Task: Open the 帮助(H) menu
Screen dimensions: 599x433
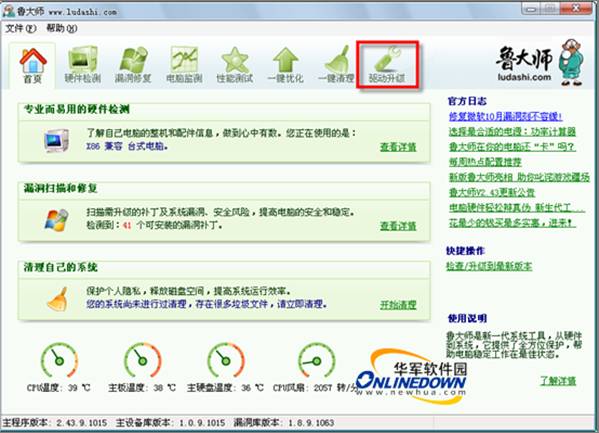Action: click(62, 28)
